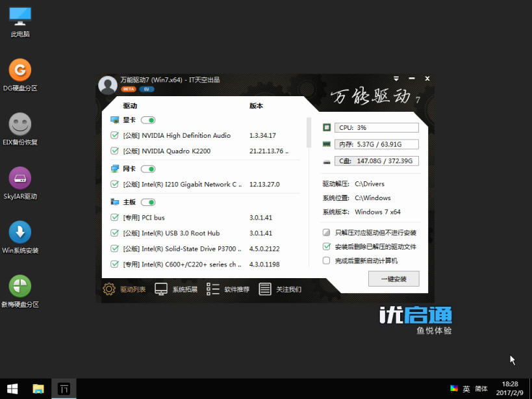Toggle the 显卡 category switch

pos(148,120)
